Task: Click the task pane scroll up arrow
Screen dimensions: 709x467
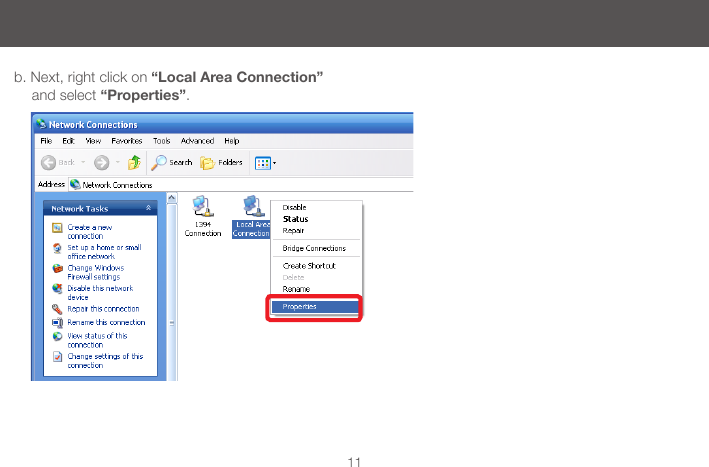Action: point(172,198)
